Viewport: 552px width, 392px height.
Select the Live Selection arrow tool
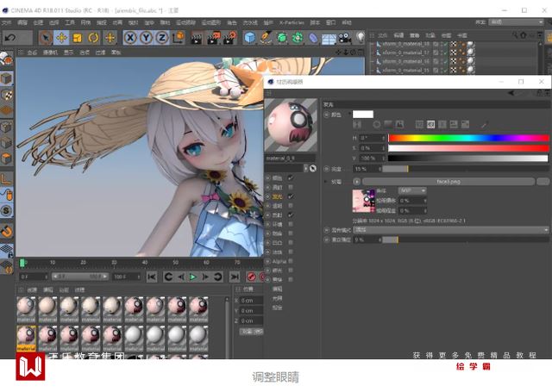click(46, 38)
